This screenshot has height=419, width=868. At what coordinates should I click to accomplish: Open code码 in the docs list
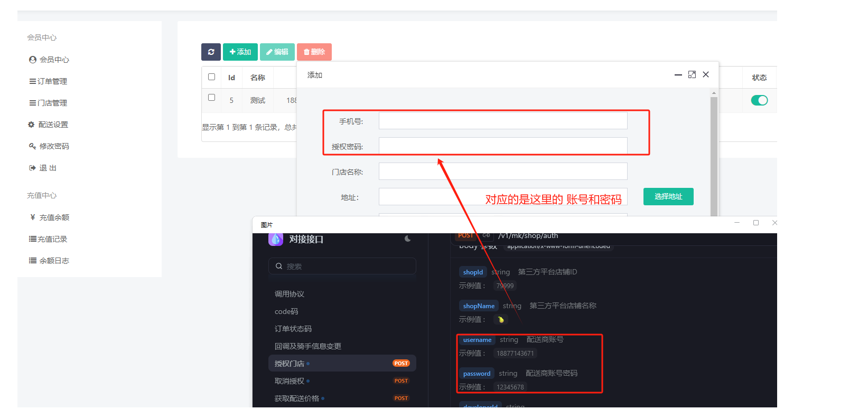[x=286, y=311]
